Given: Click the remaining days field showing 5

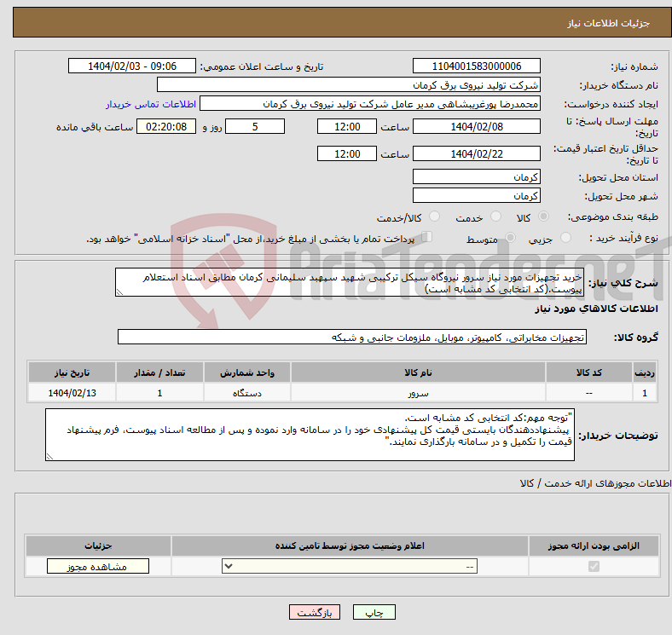Looking at the screenshot, I should pos(255,126).
